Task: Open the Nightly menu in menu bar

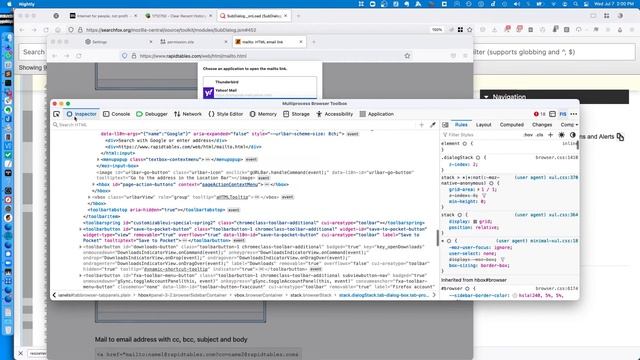Action: 27,4
